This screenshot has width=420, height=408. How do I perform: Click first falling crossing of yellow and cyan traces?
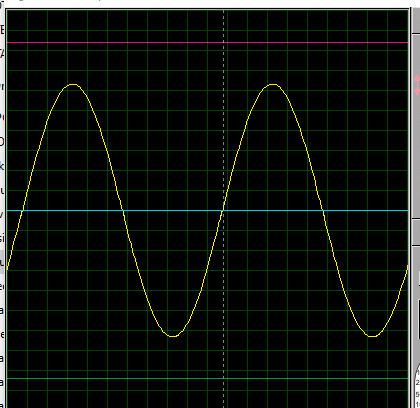point(123,211)
